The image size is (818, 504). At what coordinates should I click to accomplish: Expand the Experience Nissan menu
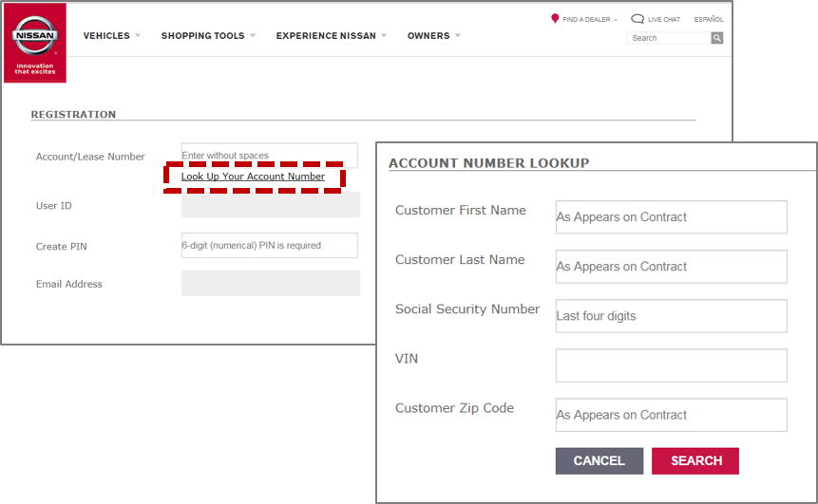[x=331, y=36]
